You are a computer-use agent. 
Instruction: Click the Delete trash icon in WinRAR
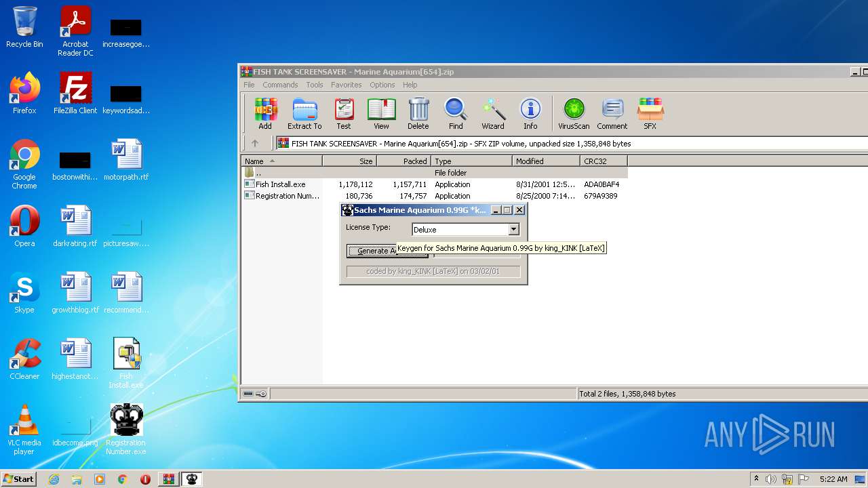(418, 114)
